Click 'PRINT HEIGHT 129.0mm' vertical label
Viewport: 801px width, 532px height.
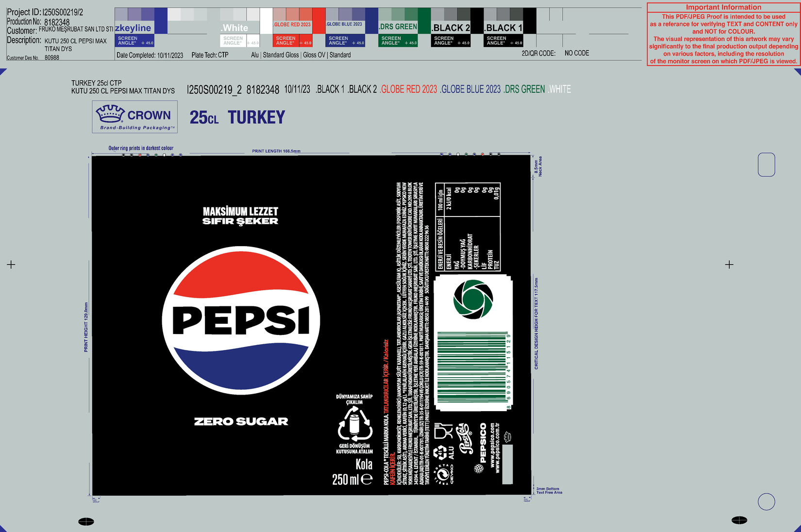pos(86,327)
